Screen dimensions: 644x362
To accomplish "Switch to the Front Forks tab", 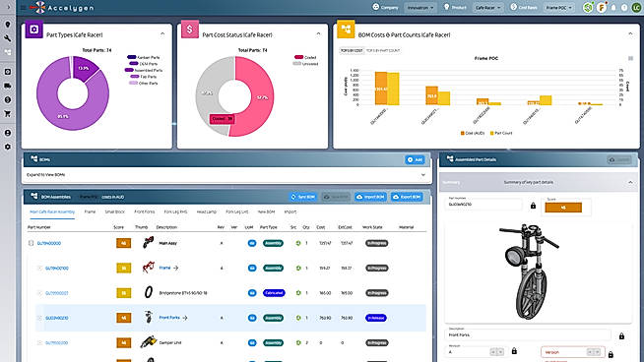I will (145, 211).
